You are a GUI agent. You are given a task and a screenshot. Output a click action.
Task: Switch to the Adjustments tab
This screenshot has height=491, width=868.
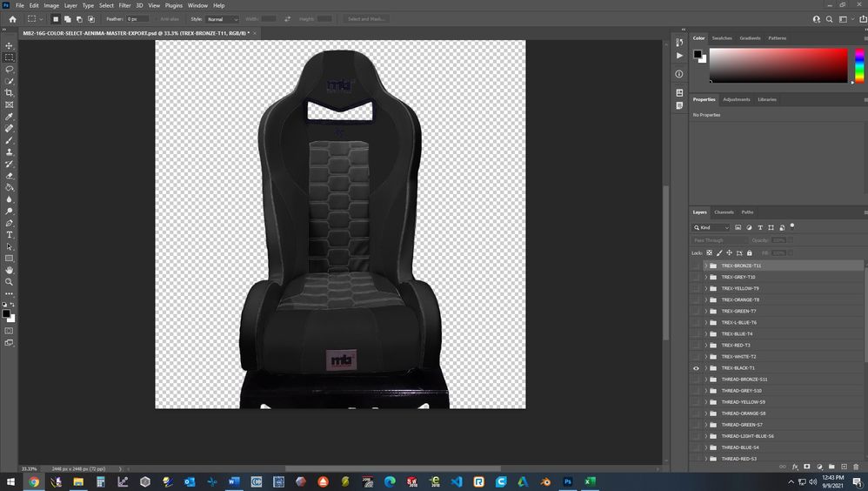coord(737,100)
